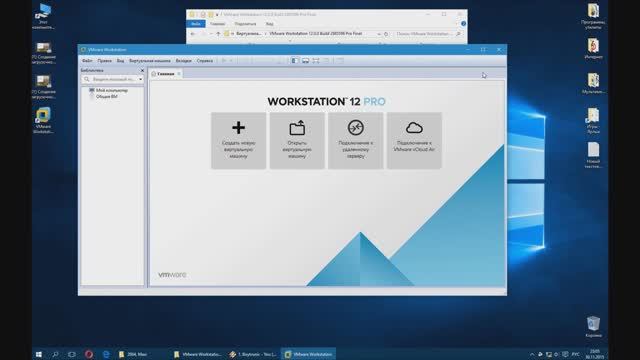Screen dimensions: 640x360
Task: Select My Computer (Мой компьютер) in the library tree
Action: click(x=108, y=90)
